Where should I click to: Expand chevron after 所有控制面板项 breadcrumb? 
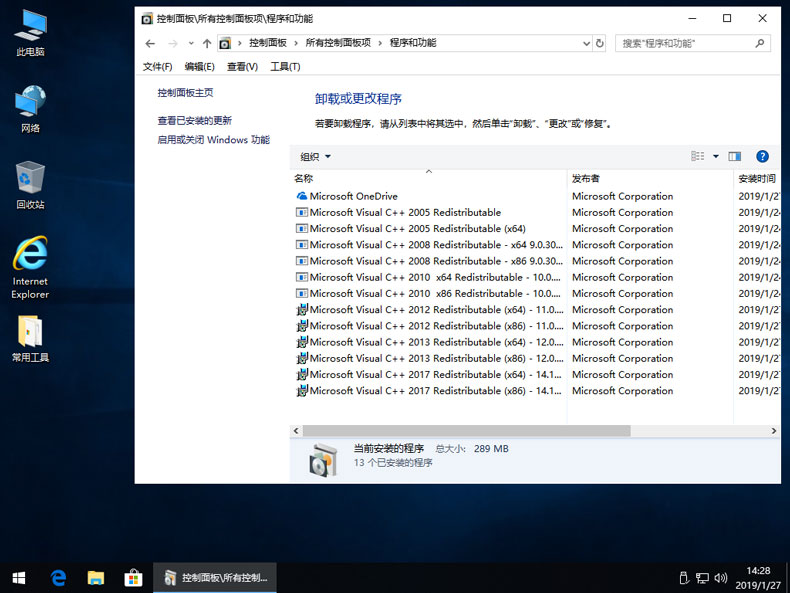[380, 43]
